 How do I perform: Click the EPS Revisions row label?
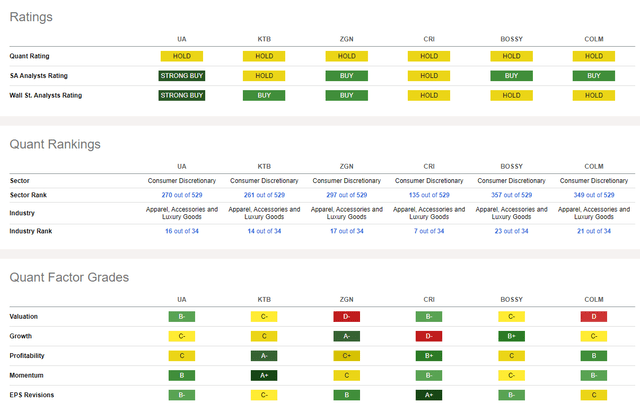click(x=31, y=395)
